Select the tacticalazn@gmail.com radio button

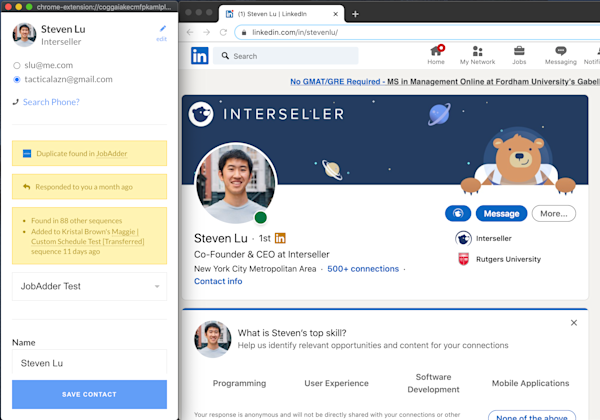pos(16,80)
